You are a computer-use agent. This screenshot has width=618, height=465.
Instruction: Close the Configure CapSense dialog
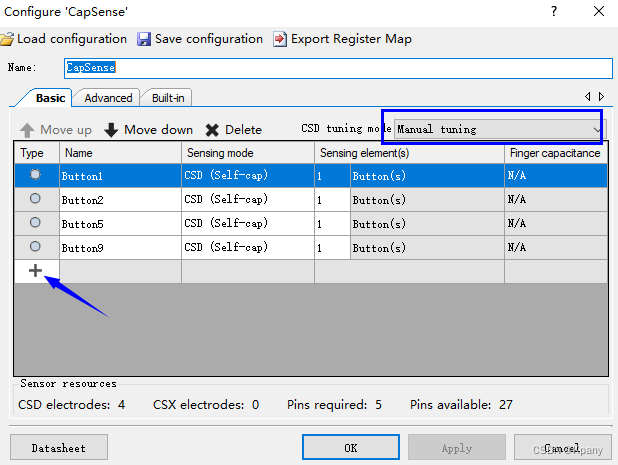[599, 11]
